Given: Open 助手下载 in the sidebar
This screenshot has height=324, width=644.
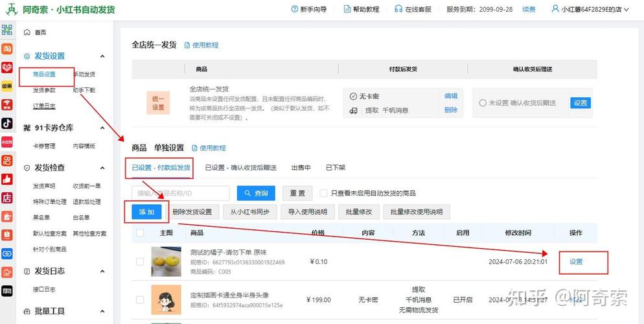Looking at the screenshot, I should 84,90.
